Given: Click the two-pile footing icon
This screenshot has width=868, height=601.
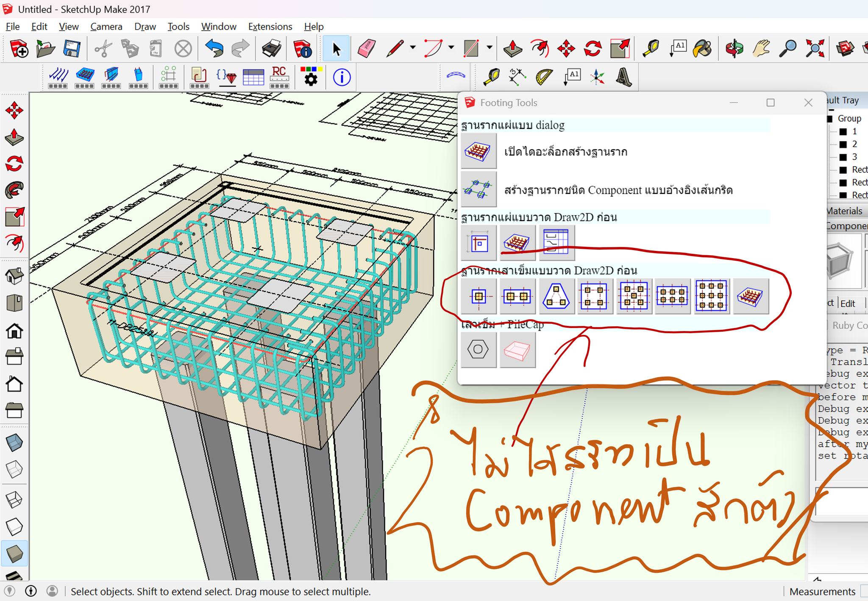Looking at the screenshot, I should (x=517, y=296).
